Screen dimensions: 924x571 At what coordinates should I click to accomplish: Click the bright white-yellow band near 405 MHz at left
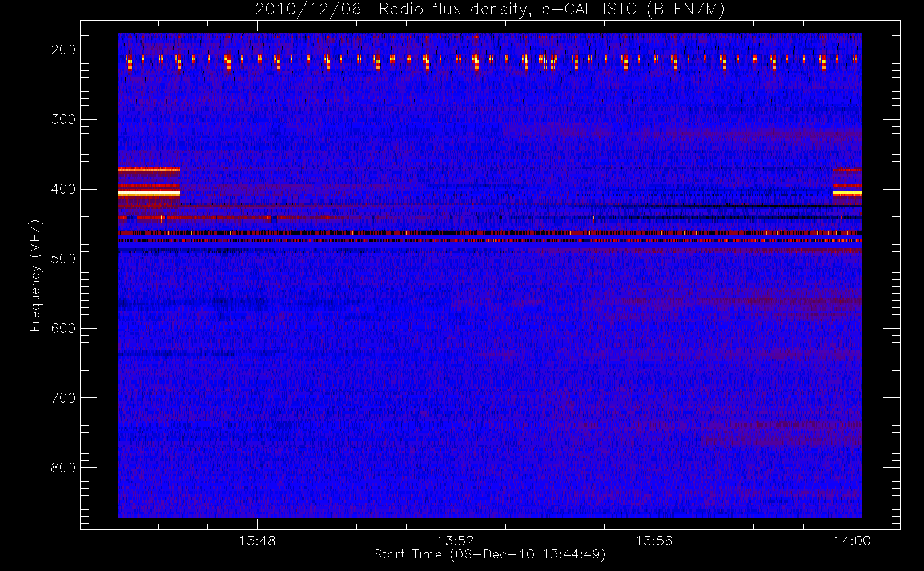149,193
